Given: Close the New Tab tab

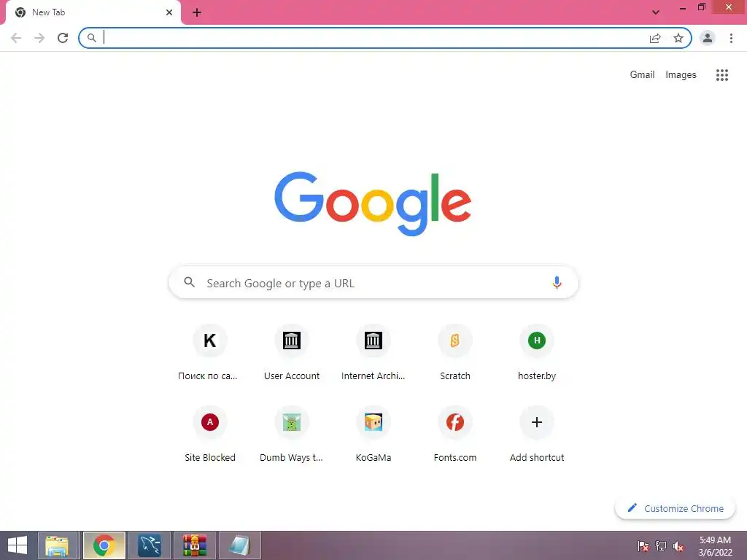Looking at the screenshot, I should pyautogui.click(x=169, y=12).
